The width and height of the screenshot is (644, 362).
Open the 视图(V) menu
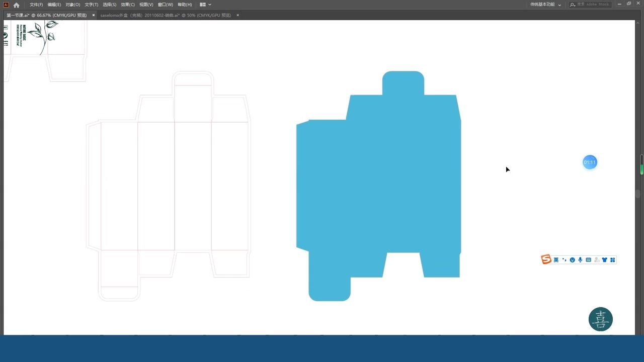146,5
